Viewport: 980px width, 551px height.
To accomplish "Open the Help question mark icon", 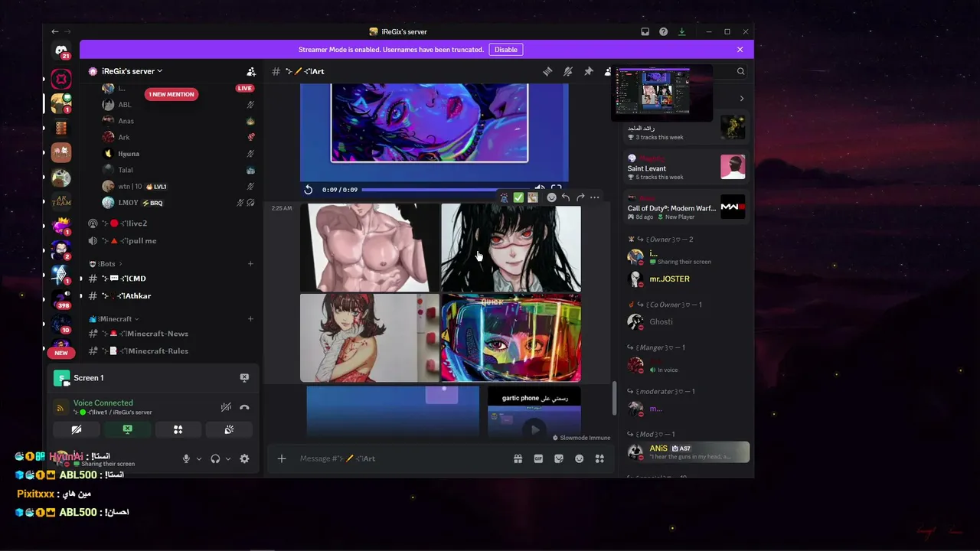I will point(663,31).
